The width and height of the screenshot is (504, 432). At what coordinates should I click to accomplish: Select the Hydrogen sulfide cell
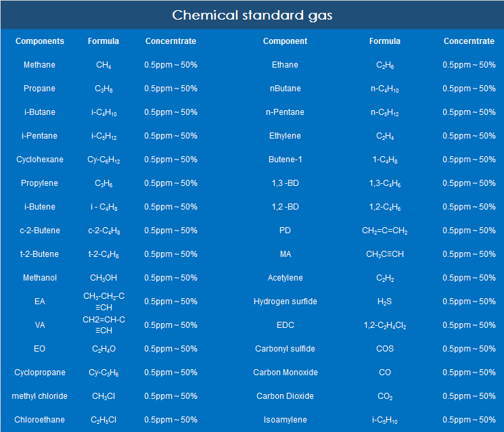click(x=285, y=302)
